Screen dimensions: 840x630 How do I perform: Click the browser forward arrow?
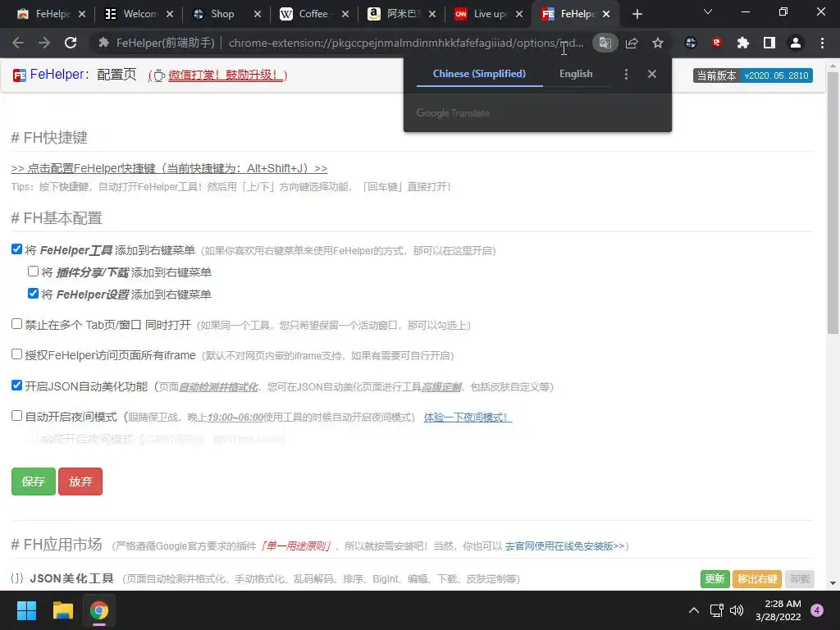[x=44, y=43]
